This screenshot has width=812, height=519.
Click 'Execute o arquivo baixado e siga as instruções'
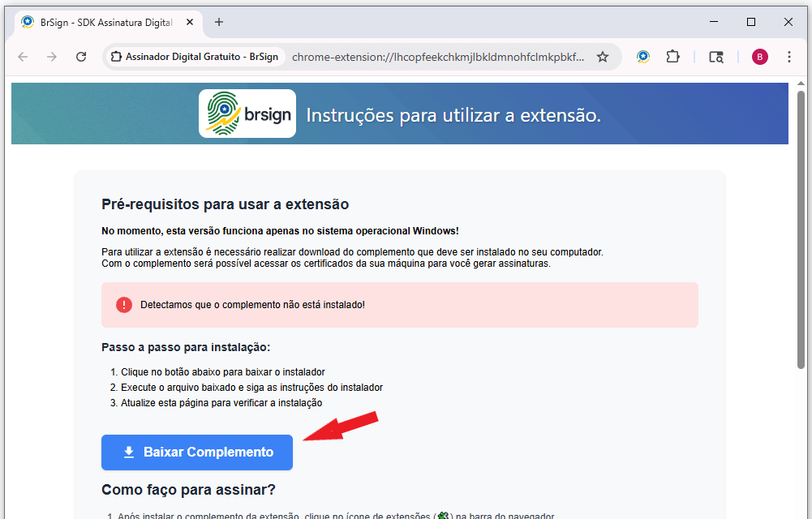pyautogui.click(x=251, y=388)
